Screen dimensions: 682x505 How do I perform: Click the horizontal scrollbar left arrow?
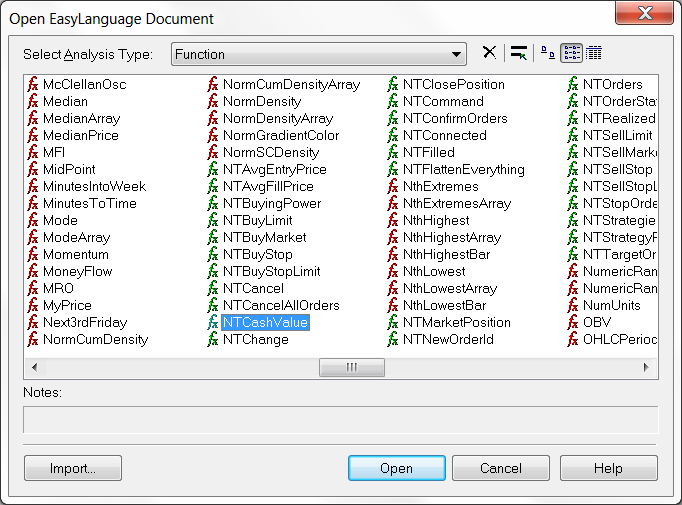click(x=34, y=367)
